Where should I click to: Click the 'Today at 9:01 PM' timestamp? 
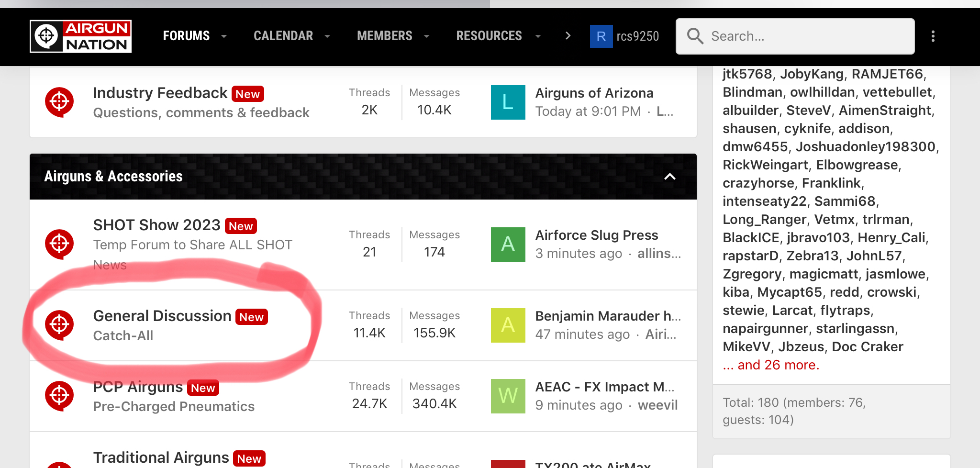point(588,111)
